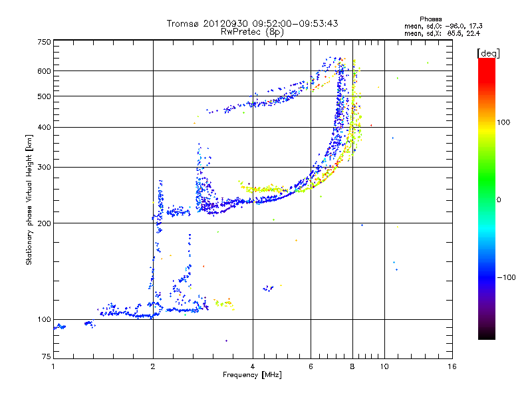Viewport: 532px width, 399px height.
Task: Click the '16' frequency axis tick label
Action: coord(452,366)
